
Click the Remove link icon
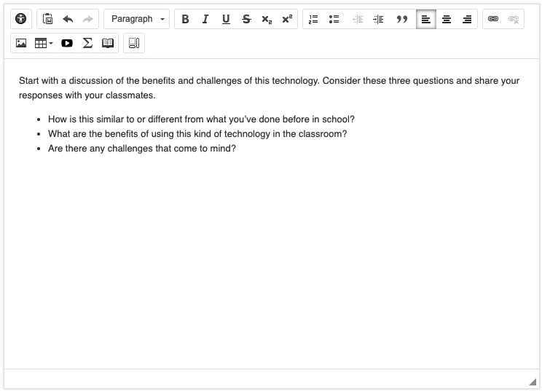click(x=514, y=19)
